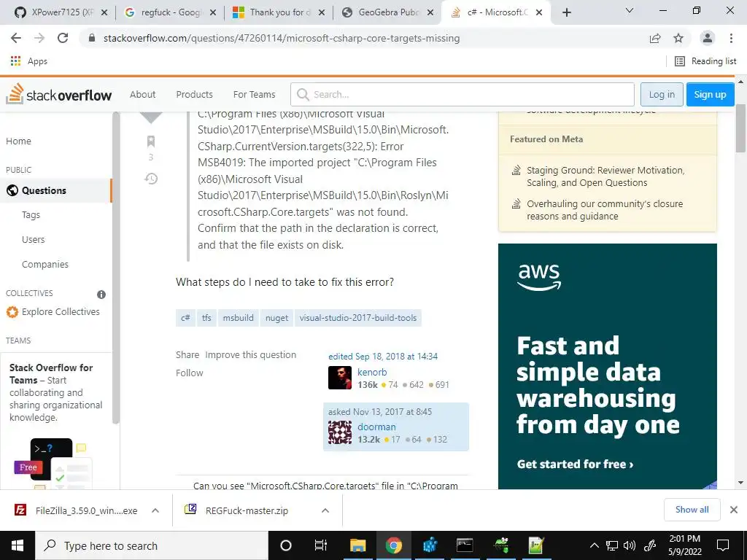Open the tab search dropdown arrow
The image size is (747, 560).
click(630, 10)
